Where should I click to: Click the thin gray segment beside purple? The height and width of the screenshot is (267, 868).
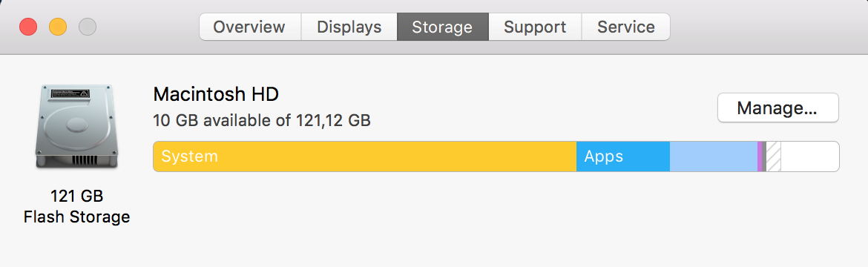click(764, 156)
